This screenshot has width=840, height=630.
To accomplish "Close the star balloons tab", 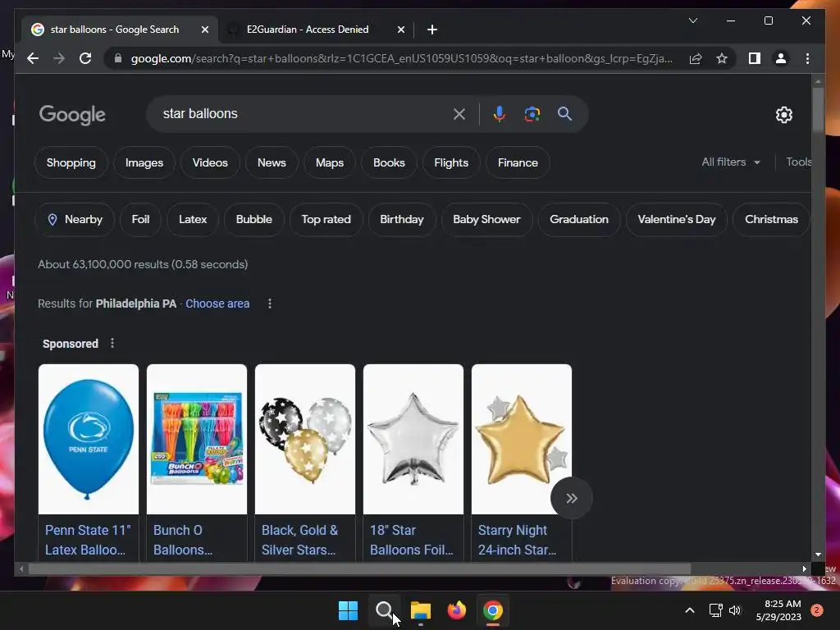I will pos(204,30).
